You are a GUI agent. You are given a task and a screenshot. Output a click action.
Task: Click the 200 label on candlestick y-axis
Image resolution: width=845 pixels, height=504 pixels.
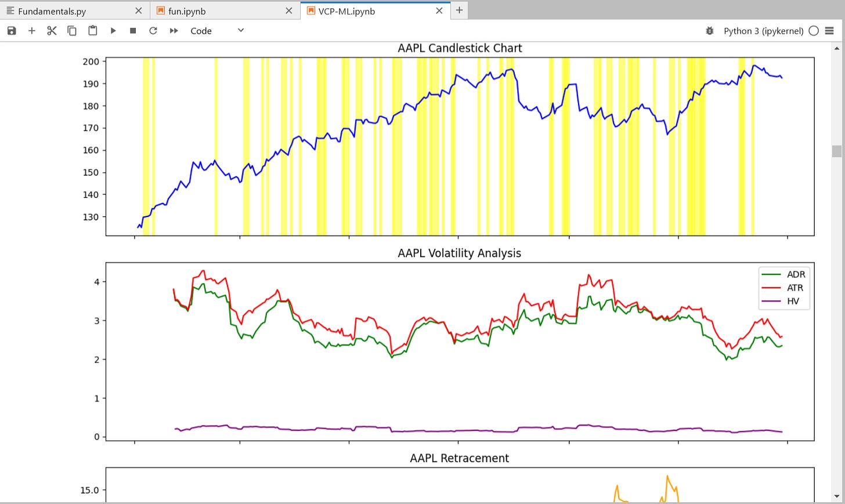tap(91, 61)
